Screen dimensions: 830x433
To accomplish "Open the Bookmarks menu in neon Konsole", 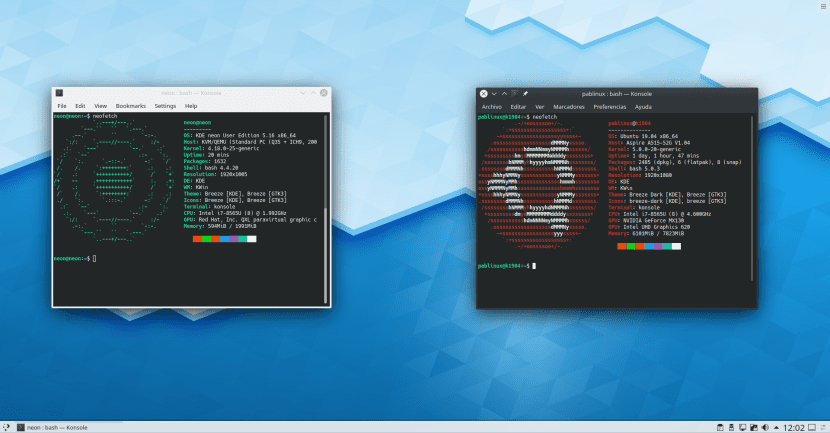I will click(130, 105).
